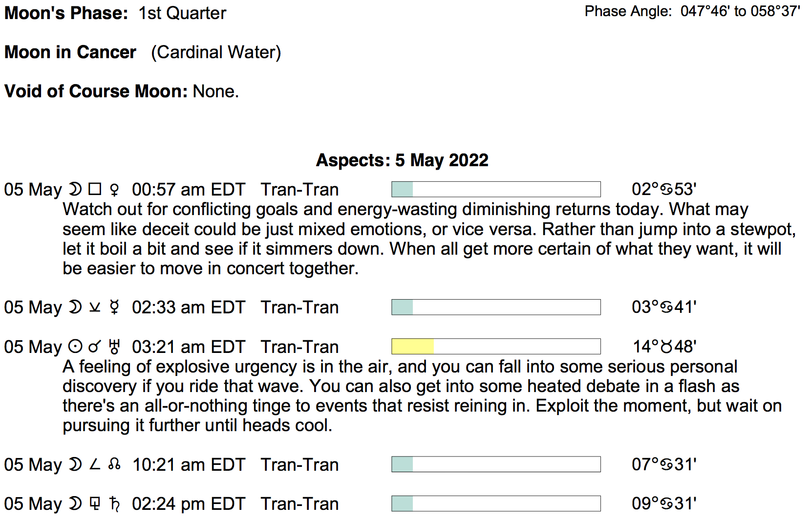Click the Mercury glyph in the 02:33 am row
The width and height of the screenshot is (812, 525).
click(114, 307)
